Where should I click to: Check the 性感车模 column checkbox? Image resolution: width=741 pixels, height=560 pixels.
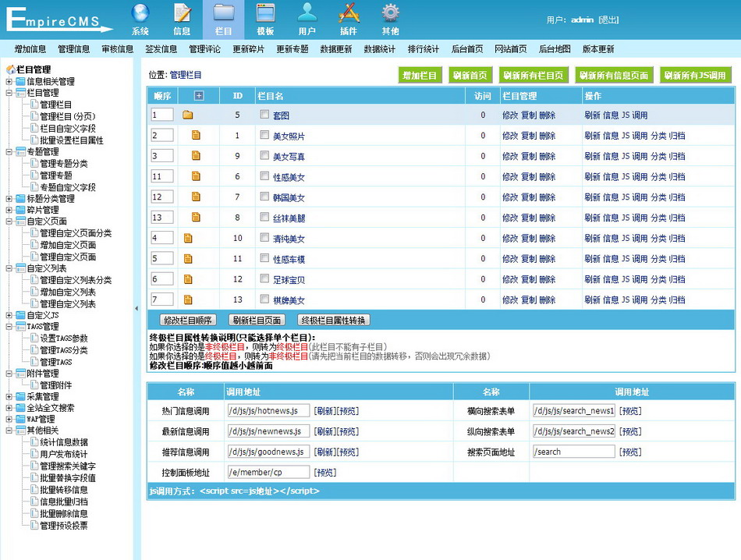pos(264,258)
